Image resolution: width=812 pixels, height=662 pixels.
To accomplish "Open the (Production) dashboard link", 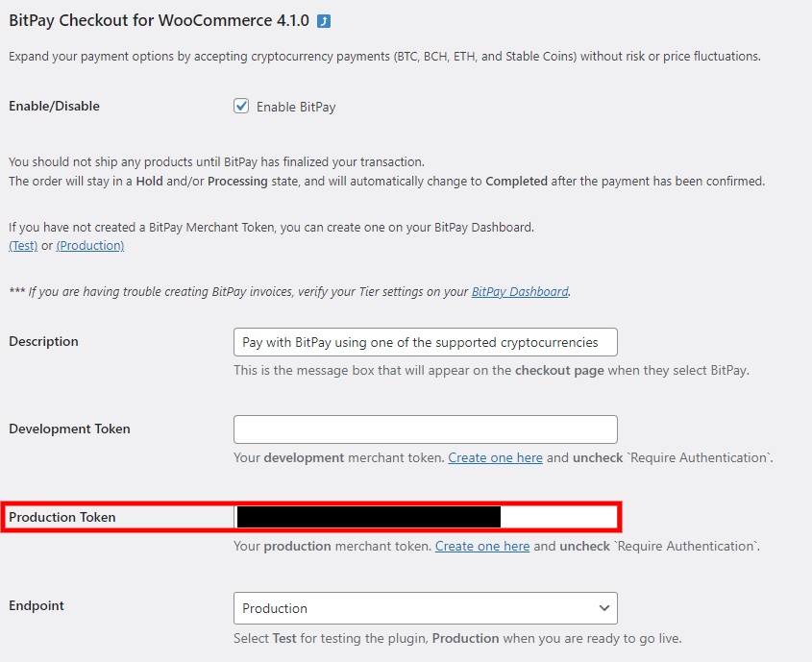I will 90,245.
